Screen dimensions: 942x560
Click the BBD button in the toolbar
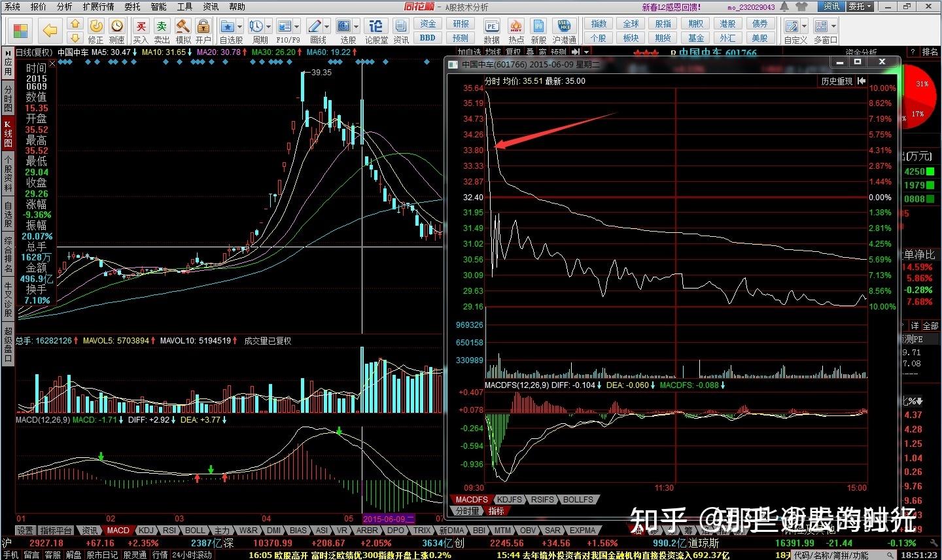click(x=428, y=38)
